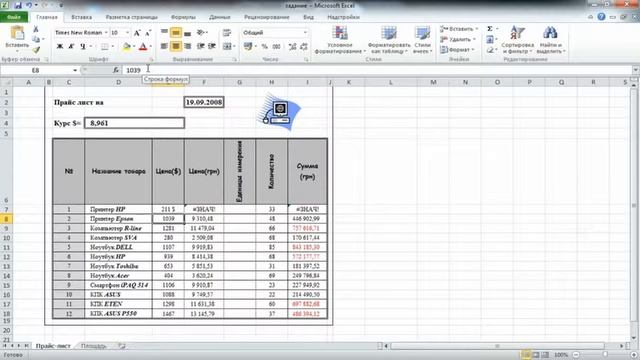
Task: Click the Copy icon in the clipboard group
Action: pos(36,39)
